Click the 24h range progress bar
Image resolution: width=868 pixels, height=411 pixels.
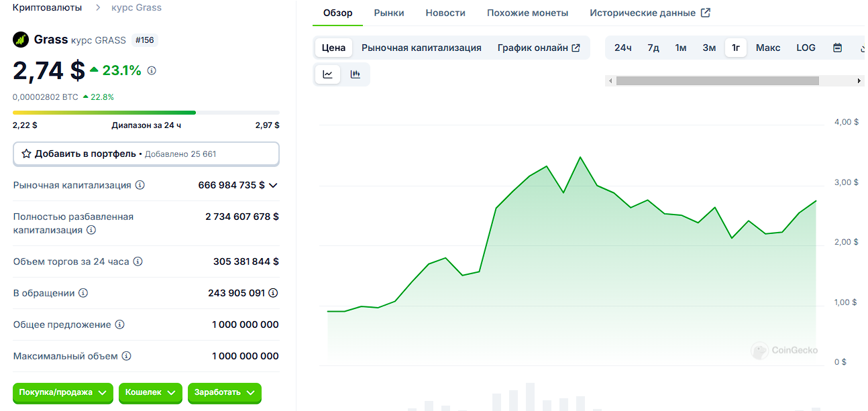(x=146, y=113)
